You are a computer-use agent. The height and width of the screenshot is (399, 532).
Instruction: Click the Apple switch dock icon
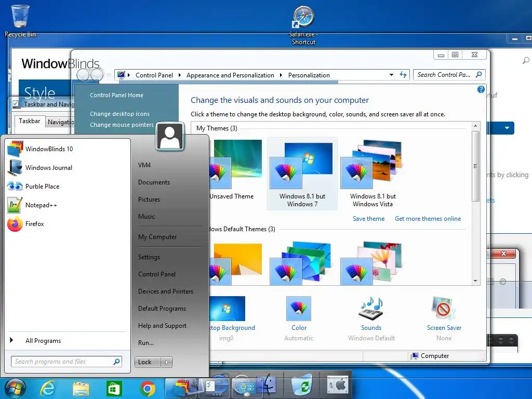pyautogui.click(x=337, y=386)
